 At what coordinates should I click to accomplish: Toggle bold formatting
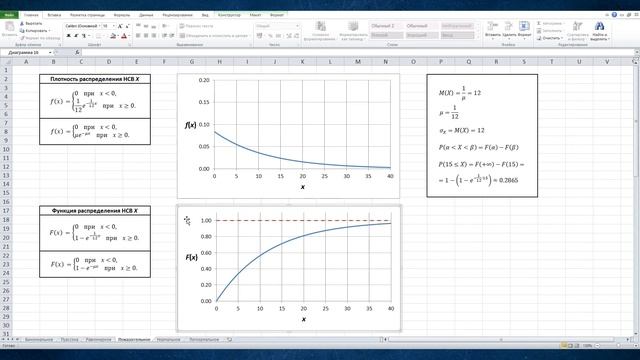click(69, 36)
